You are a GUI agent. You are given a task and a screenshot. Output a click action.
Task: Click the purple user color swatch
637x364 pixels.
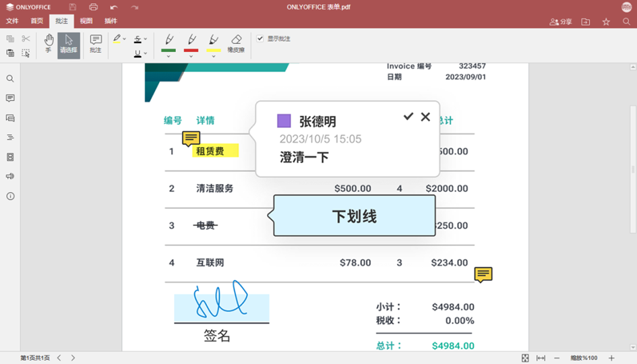pos(284,121)
